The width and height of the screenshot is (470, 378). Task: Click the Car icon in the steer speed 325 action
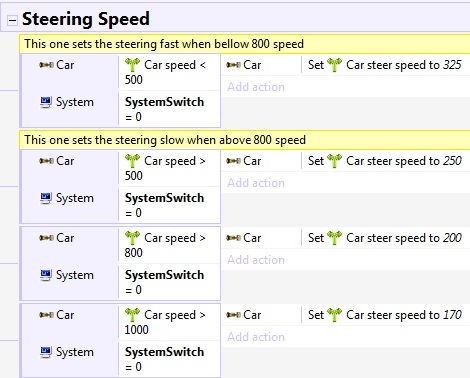coord(233,65)
